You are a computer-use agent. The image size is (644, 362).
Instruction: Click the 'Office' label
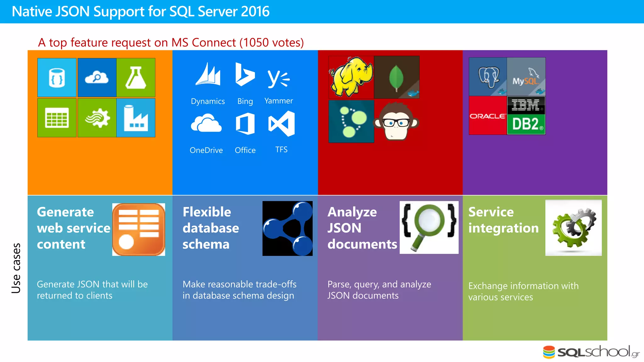(x=245, y=150)
